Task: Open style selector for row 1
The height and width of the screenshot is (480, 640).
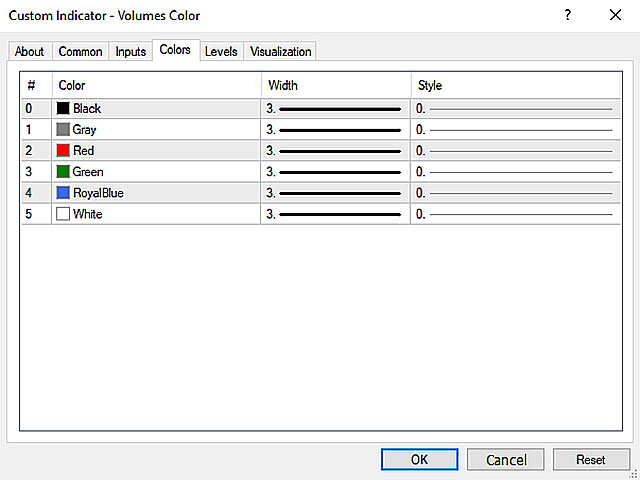Action: click(516, 130)
